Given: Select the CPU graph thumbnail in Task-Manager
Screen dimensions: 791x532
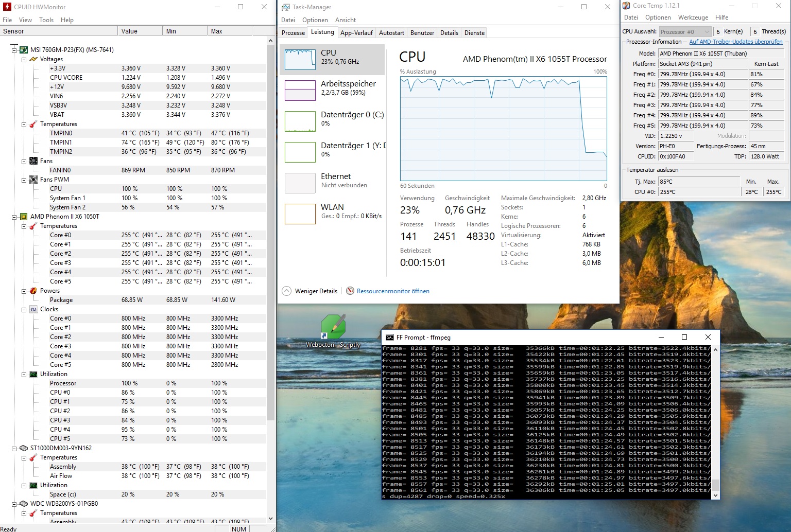Looking at the screenshot, I should [300, 60].
